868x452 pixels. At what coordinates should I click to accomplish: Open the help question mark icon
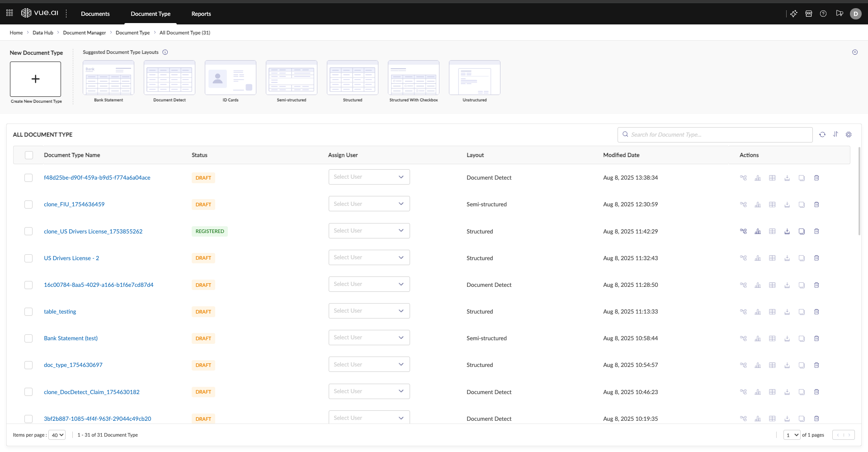pos(823,14)
